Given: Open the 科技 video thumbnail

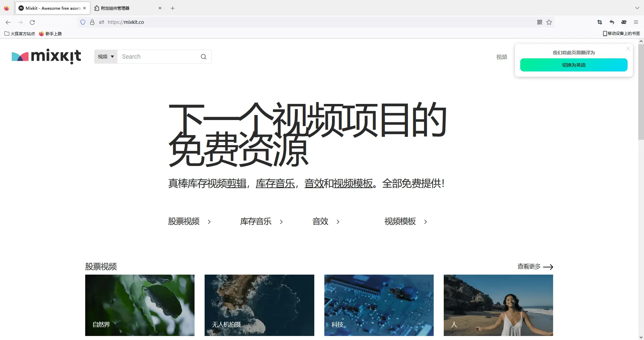Looking at the screenshot, I should click(x=379, y=305).
